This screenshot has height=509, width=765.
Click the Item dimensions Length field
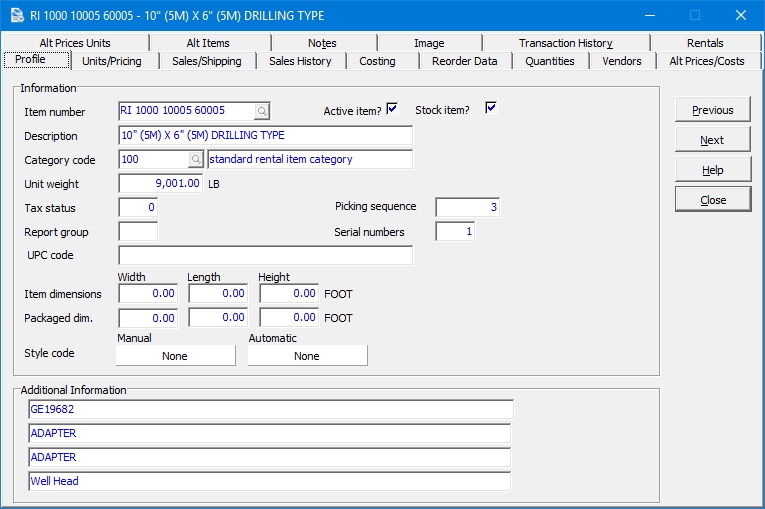click(219, 293)
